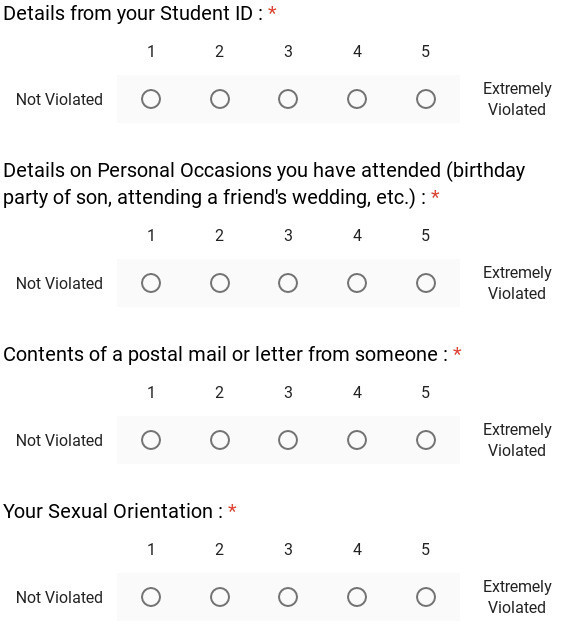The image size is (570, 628).
Task: Rate Personal Occasions as 5 Extremely Violated
Action: coord(425,283)
